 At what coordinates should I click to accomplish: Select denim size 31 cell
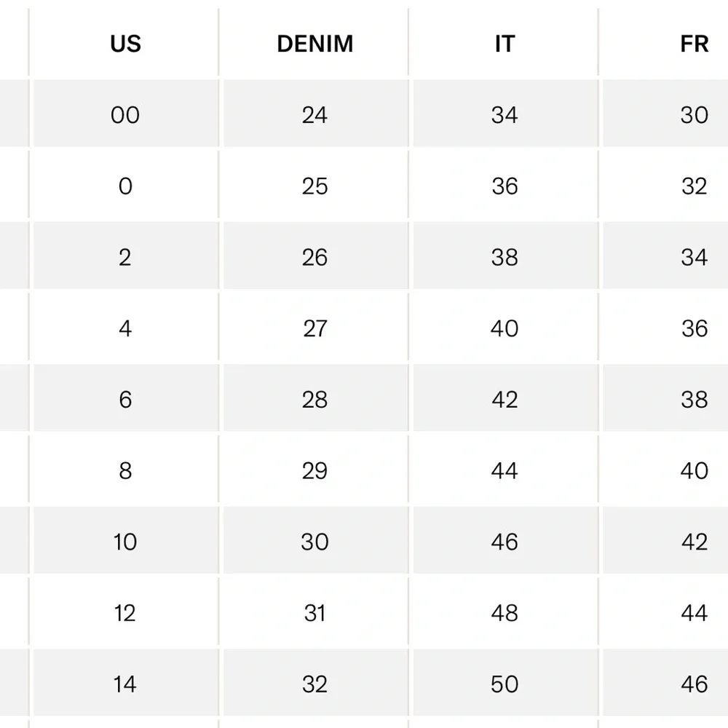coord(315,612)
